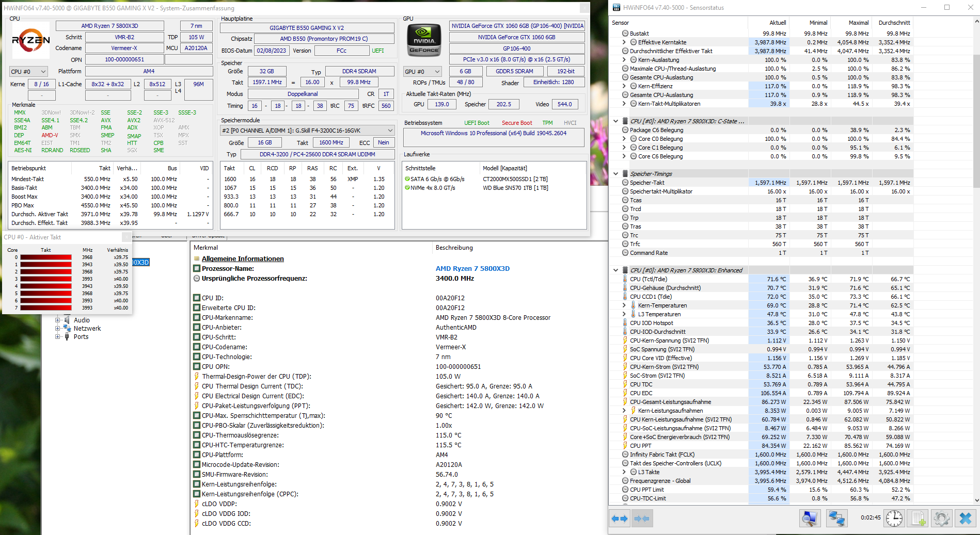Click the GIGABYTE B550 GAMING X V2 mainboard field
Screen dimensions: 980x535
(307, 28)
